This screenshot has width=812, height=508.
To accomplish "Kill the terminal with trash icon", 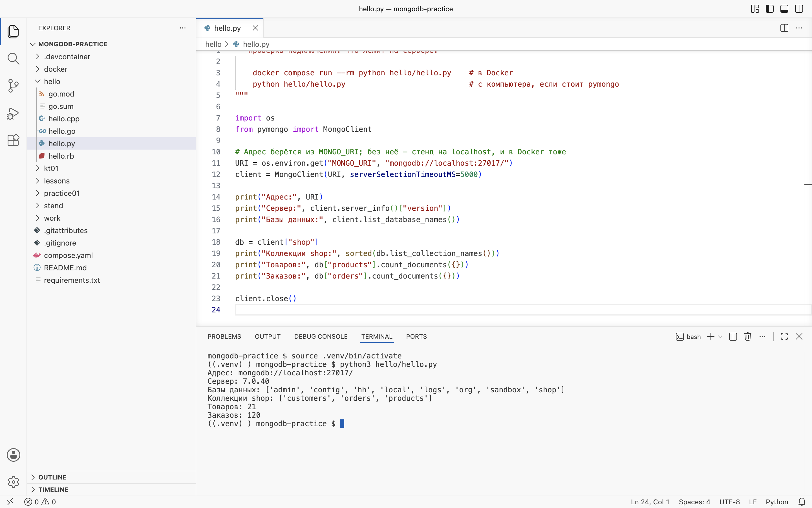I will click(748, 336).
